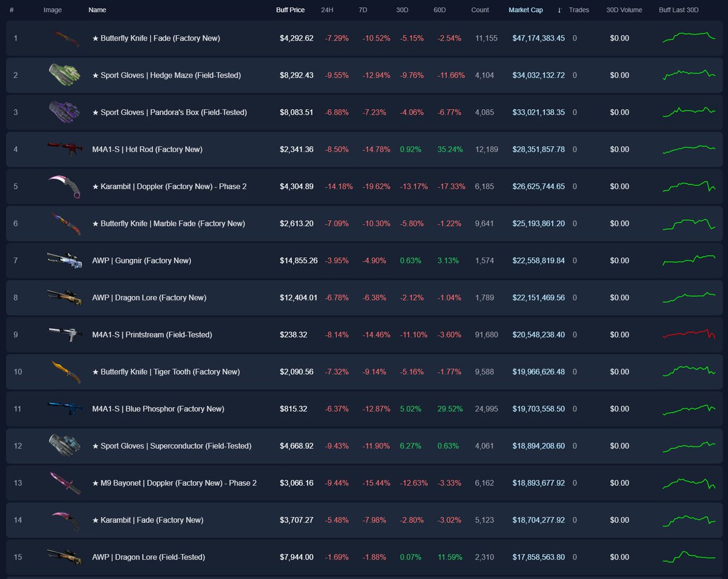Sort by the Buff Price column header
Viewport: 728px width, 579px height.
291,10
